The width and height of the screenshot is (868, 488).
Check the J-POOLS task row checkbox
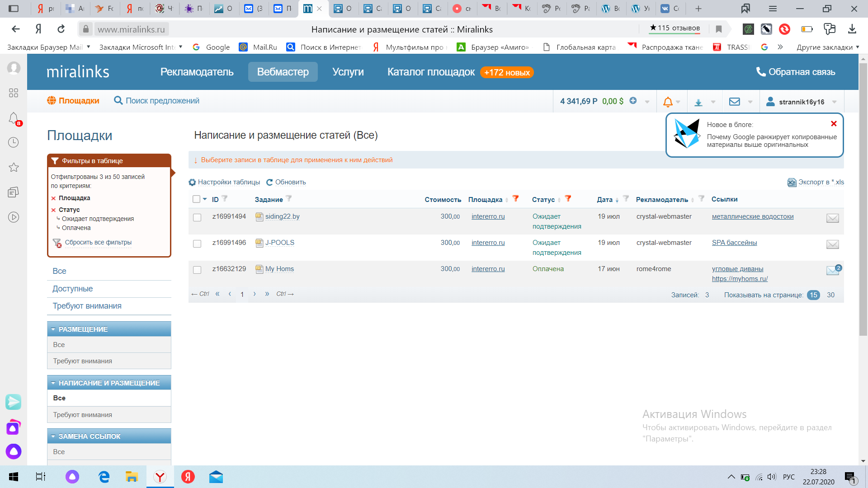pyautogui.click(x=197, y=244)
